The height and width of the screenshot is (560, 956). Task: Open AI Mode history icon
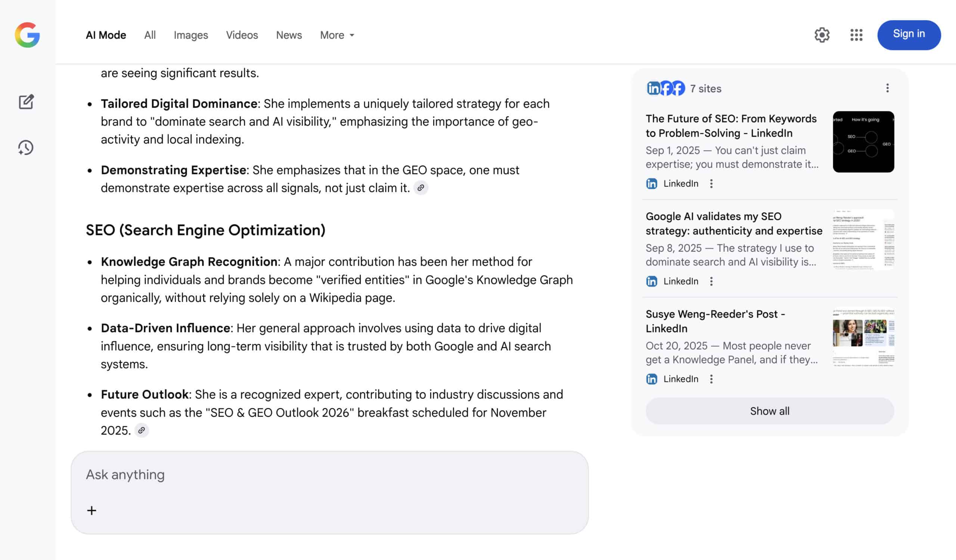click(x=26, y=148)
